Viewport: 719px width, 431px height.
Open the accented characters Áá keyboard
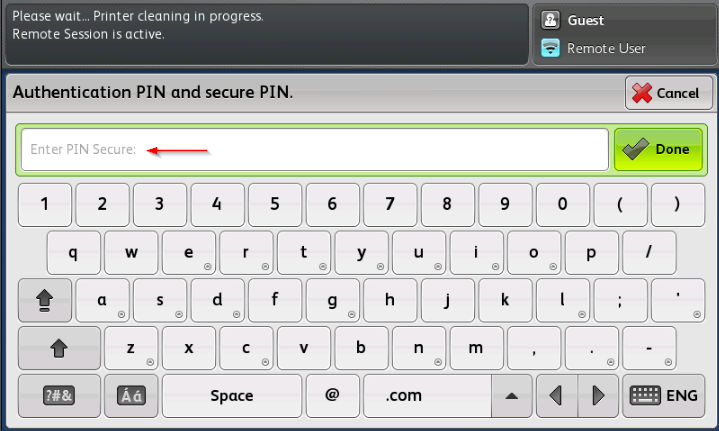(x=131, y=396)
